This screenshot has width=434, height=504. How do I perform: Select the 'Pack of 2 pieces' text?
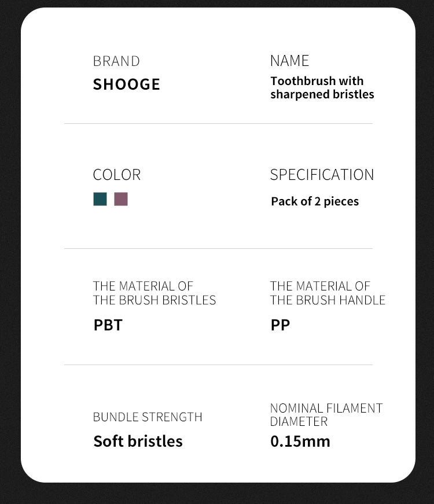pos(315,201)
